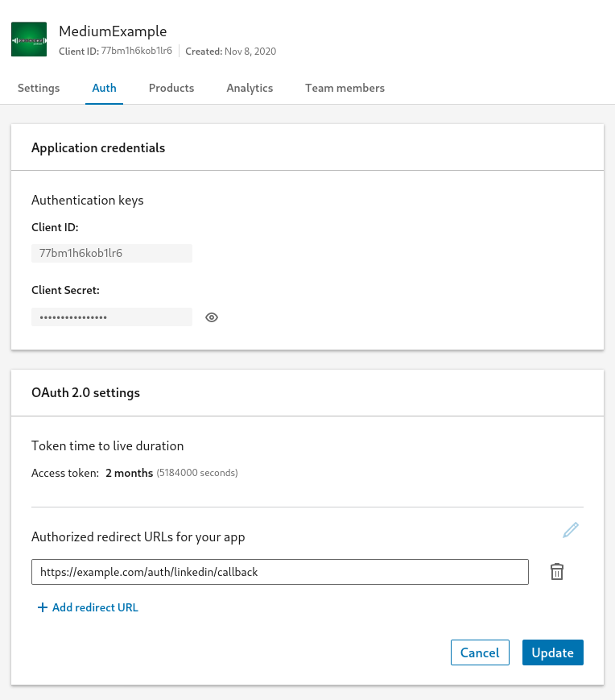
Task: Click the pencil edit icon for redirect URLs
Action: pyautogui.click(x=571, y=530)
